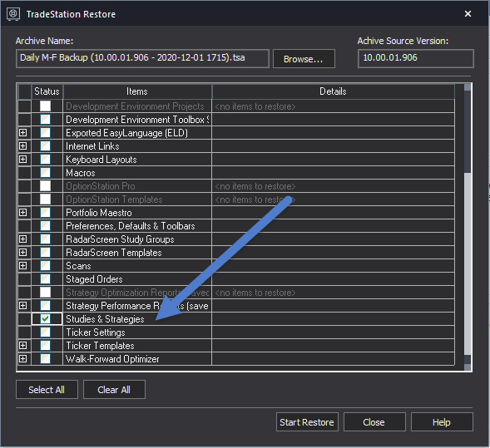Click the Archive Name input field

[x=142, y=58]
